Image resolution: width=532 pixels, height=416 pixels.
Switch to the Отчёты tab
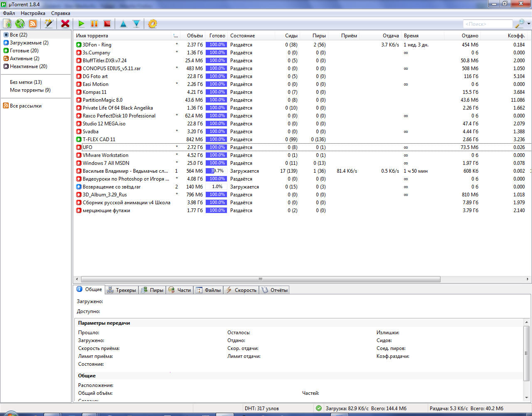click(x=274, y=290)
